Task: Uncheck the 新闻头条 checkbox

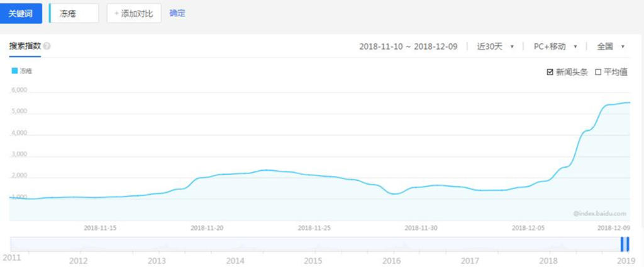Action: [x=550, y=72]
